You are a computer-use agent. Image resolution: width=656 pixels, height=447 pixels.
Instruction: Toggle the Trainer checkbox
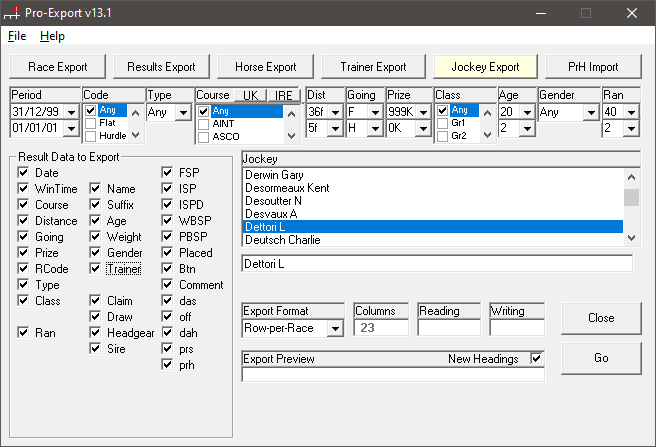coord(96,269)
